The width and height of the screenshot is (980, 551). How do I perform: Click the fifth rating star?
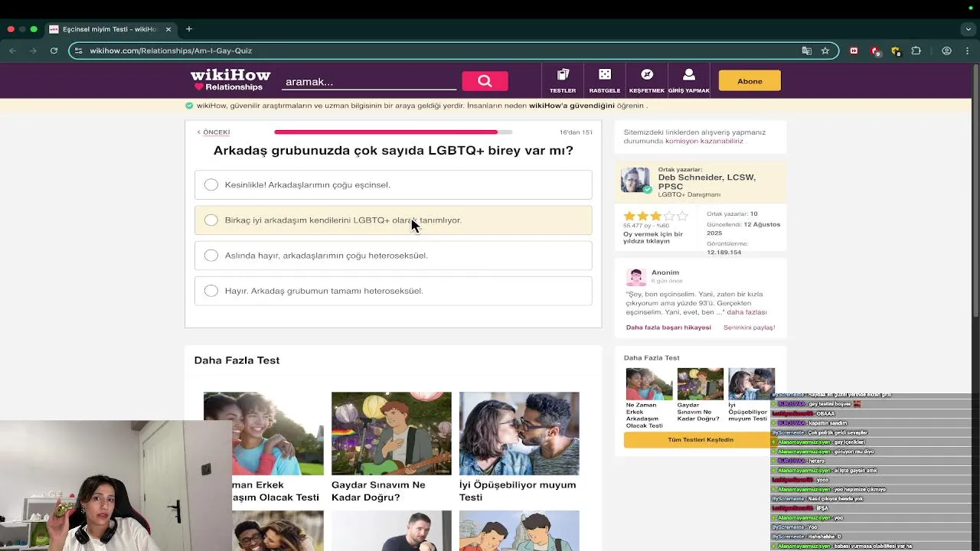(x=682, y=217)
